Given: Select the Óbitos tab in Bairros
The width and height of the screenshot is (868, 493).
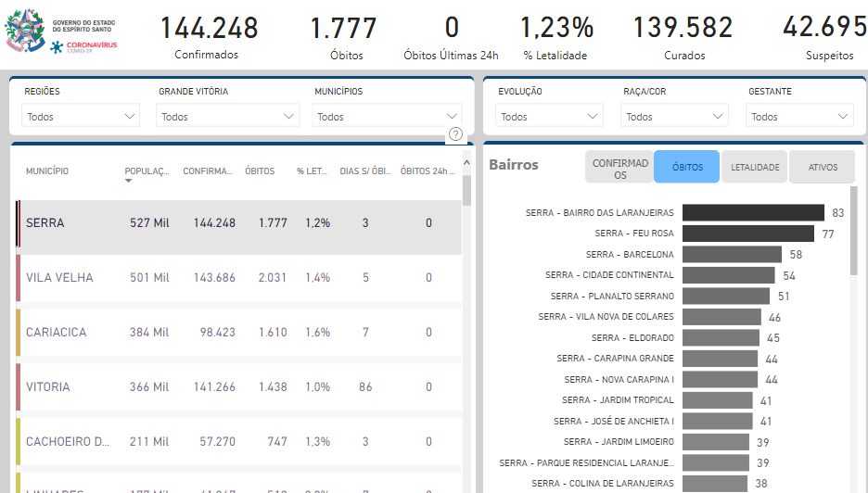Looking at the screenshot, I should point(687,167).
